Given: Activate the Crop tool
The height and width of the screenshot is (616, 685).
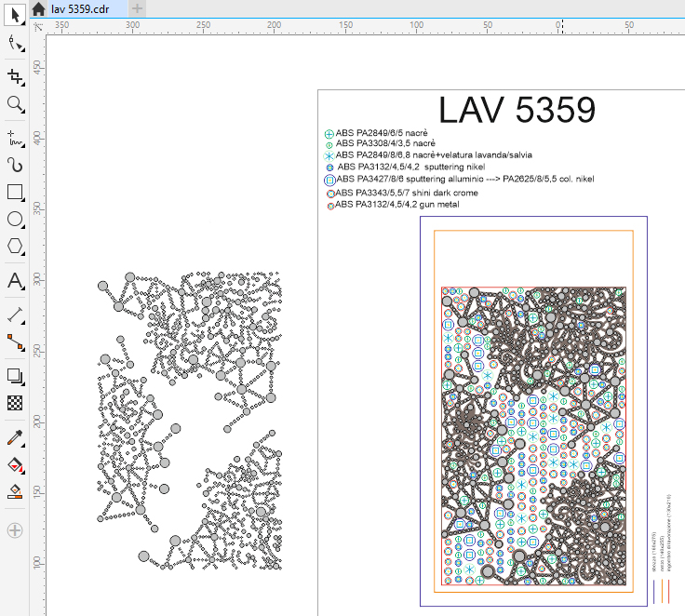Looking at the screenshot, I should coord(15,76).
